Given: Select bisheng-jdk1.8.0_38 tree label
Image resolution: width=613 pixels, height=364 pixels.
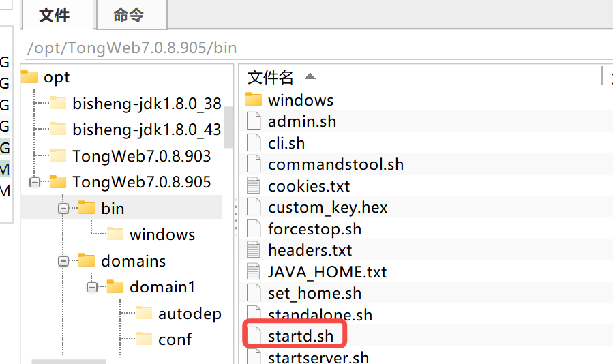Looking at the screenshot, I should 147,104.
